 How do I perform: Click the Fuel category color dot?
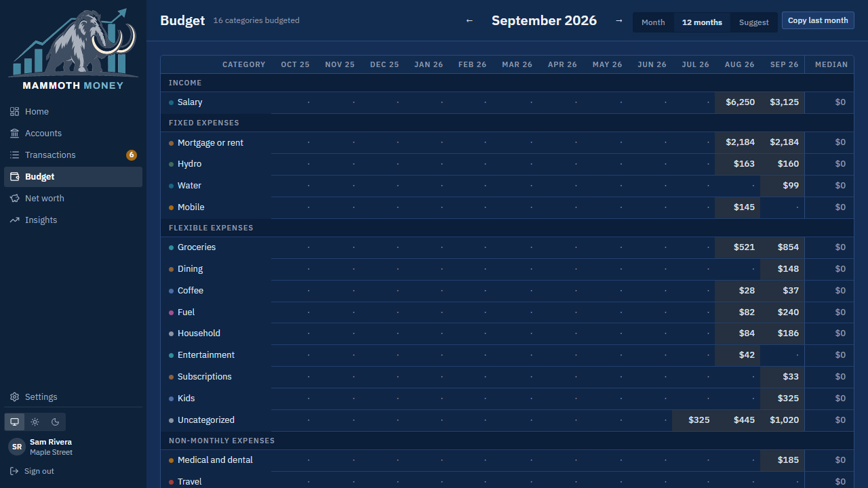click(172, 312)
